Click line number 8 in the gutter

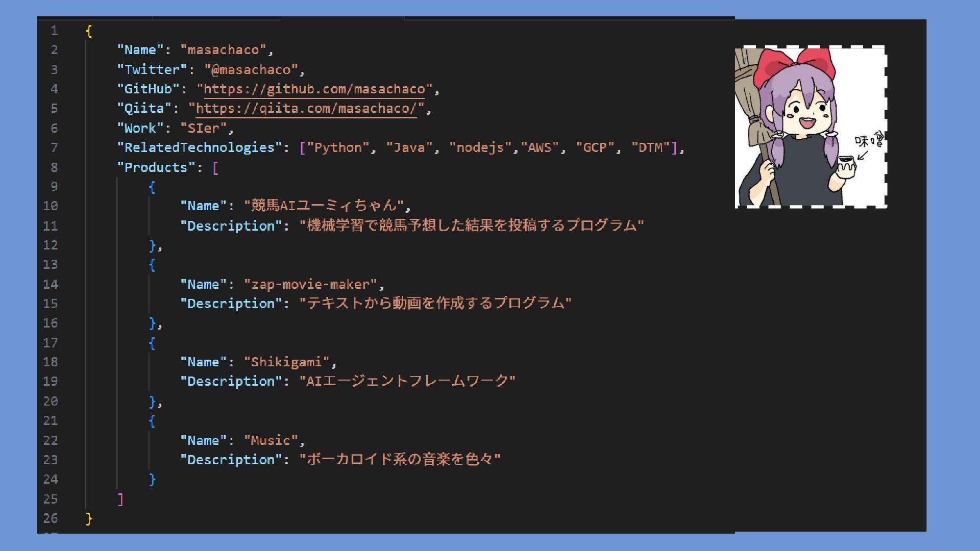[54, 167]
